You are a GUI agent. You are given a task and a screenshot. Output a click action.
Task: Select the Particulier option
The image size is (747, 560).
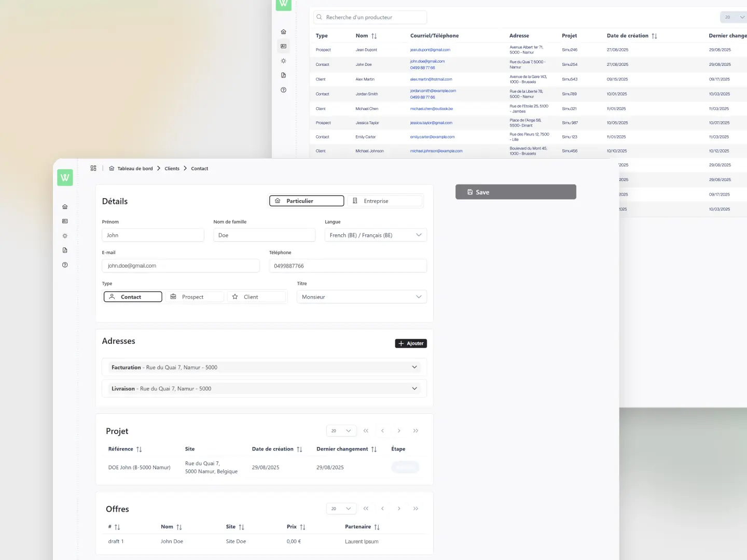click(307, 201)
